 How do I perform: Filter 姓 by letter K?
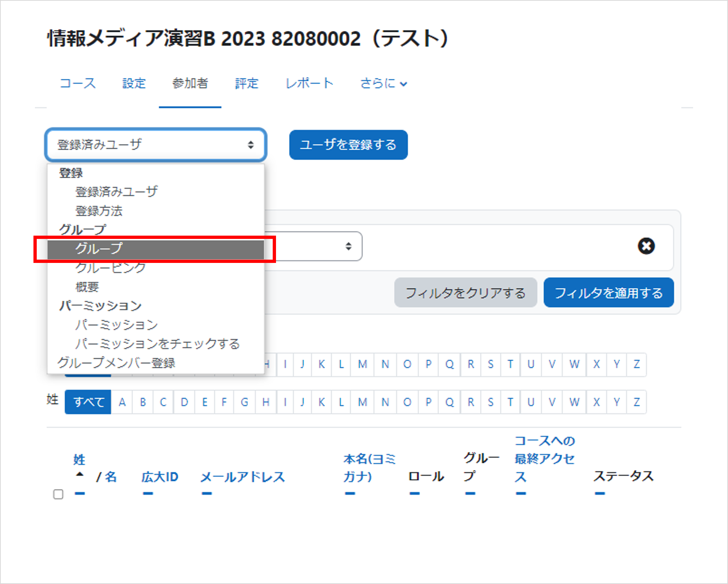321,402
